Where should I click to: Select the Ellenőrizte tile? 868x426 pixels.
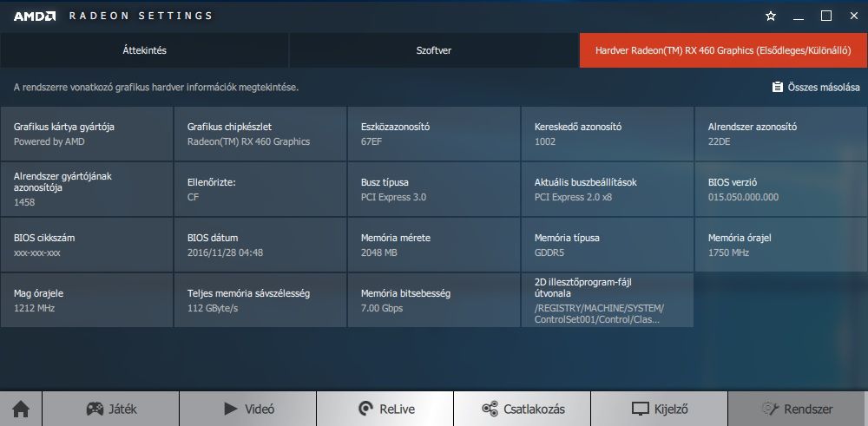(x=260, y=189)
